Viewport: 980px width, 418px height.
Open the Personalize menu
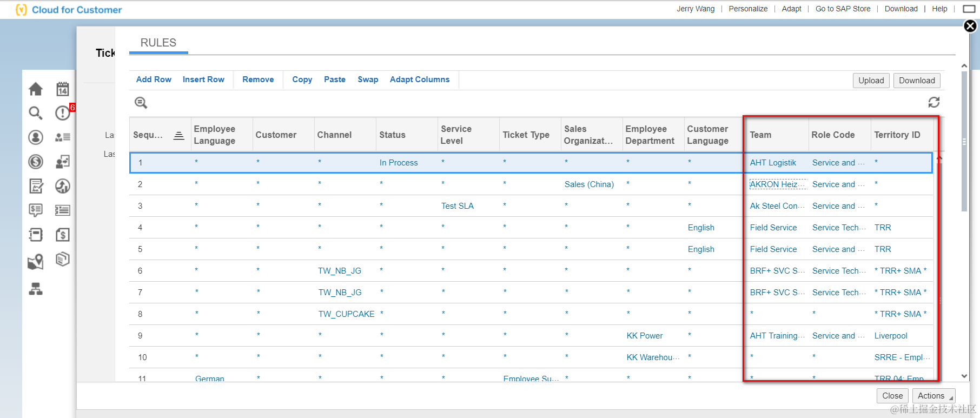pyautogui.click(x=748, y=9)
